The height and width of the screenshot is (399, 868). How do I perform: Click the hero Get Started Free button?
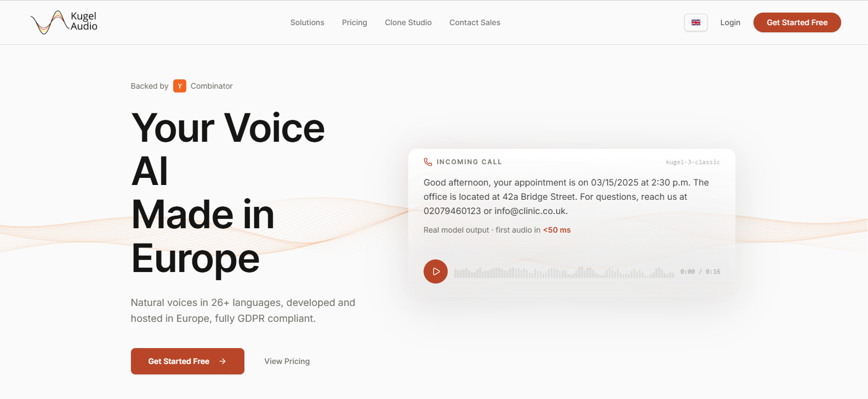pos(187,361)
